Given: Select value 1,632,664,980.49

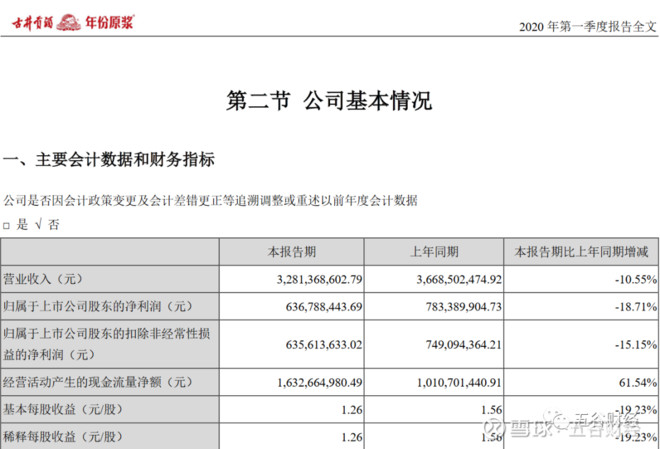Looking at the screenshot, I should [319, 383].
